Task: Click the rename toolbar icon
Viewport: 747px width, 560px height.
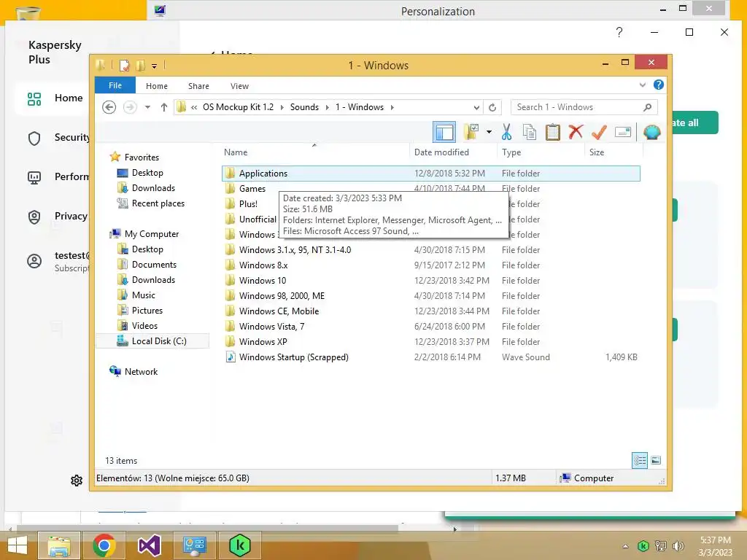Action: click(x=623, y=132)
